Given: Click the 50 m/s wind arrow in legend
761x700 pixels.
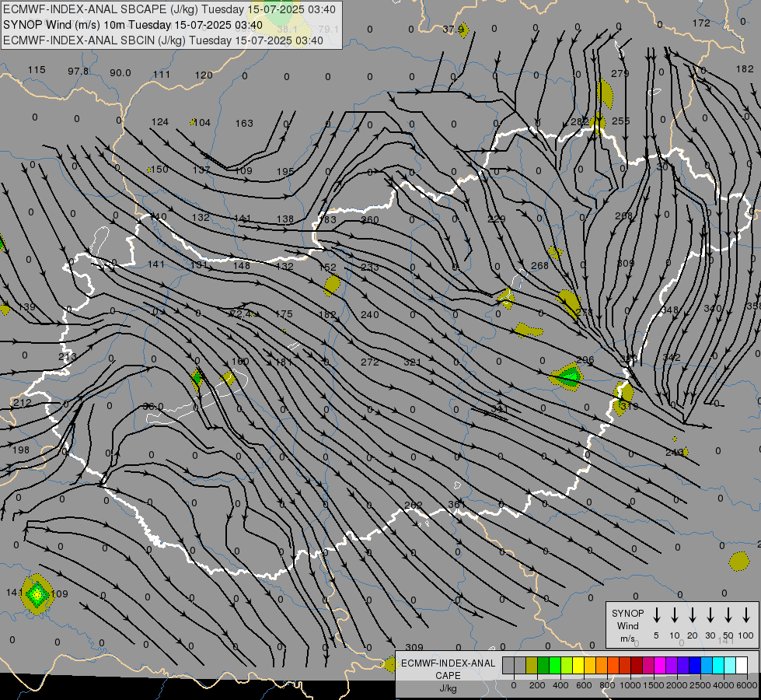Looking at the screenshot, I should click(728, 615).
